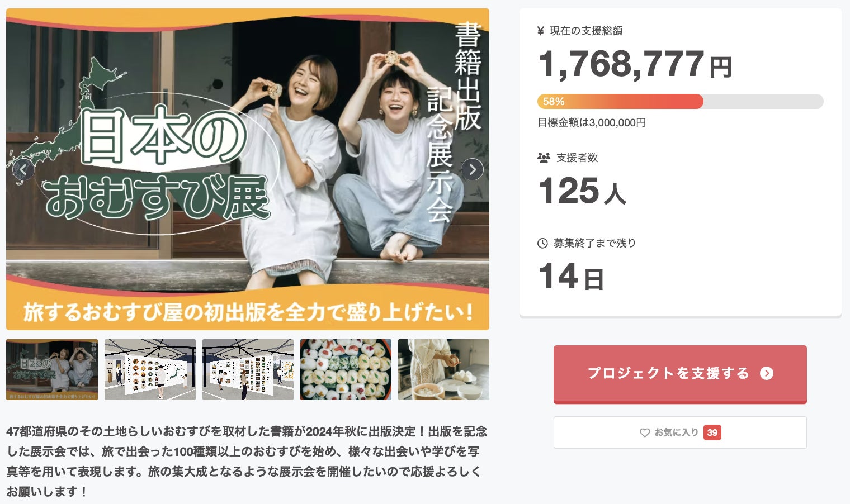Click the arrow icon on プロジェクトを支援する

[x=767, y=373]
